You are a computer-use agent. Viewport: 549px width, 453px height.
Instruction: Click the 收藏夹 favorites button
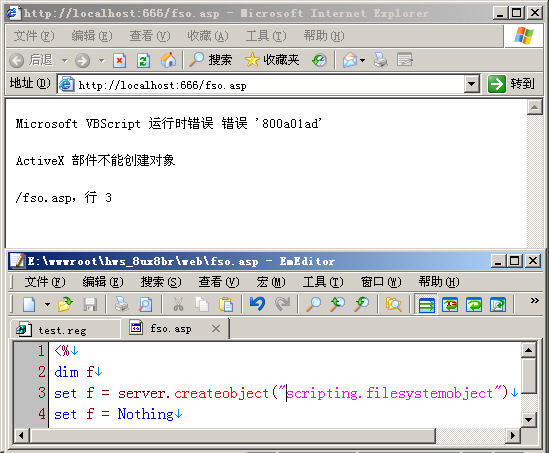(272, 60)
